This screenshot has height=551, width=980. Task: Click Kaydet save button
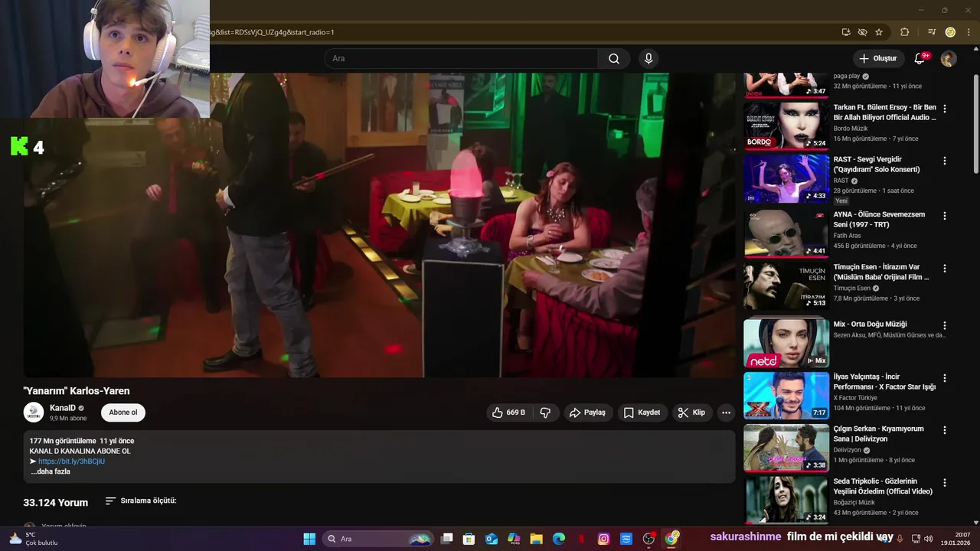click(642, 412)
